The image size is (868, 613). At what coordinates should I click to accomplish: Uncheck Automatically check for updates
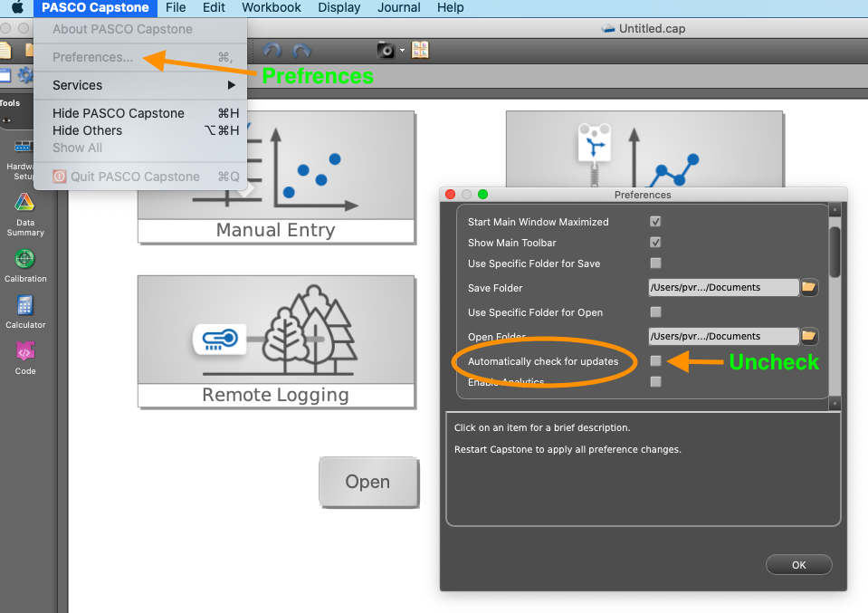[x=655, y=361]
